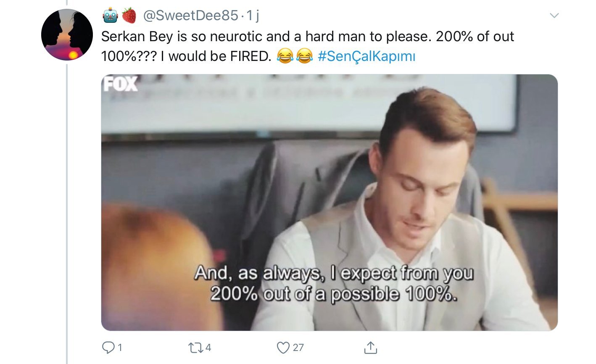This screenshot has width=596, height=364.
Task: Click the first laughing-crying emoji in the tweet
Action: (285, 56)
